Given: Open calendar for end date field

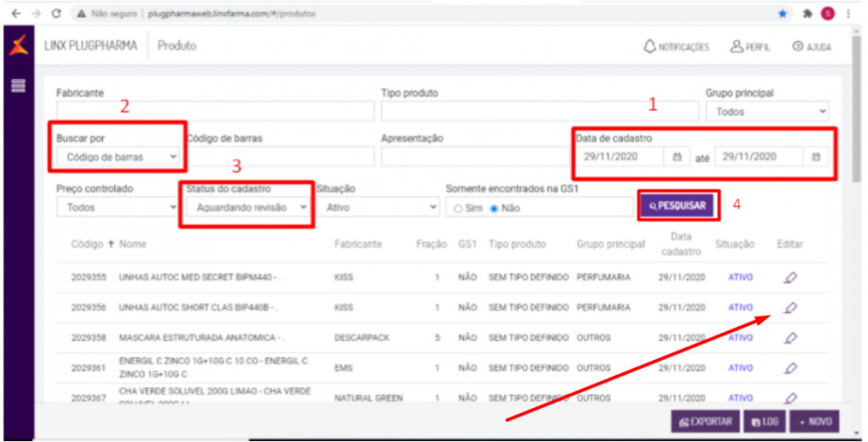Looking at the screenshot, I should tap(816, 157).
